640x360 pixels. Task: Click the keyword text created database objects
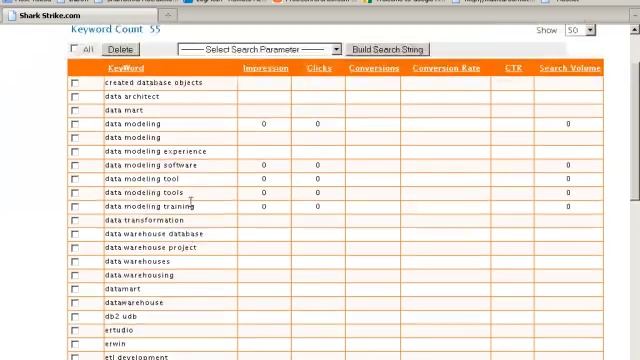(154, 82)
